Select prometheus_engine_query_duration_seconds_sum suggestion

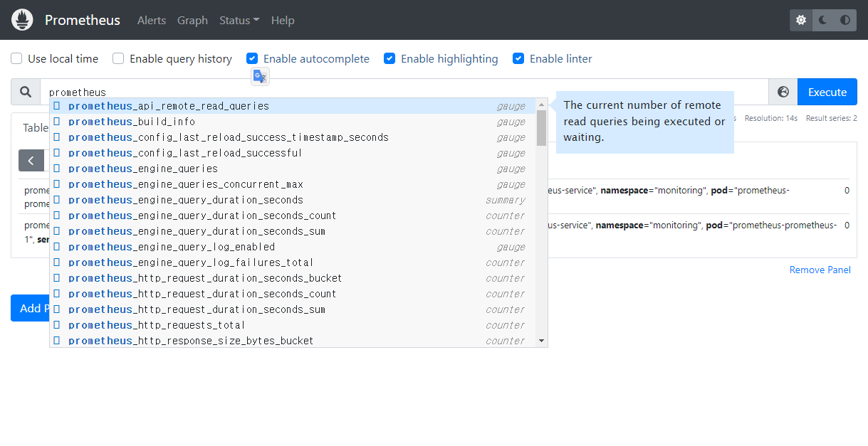click(x=293, y=231)
